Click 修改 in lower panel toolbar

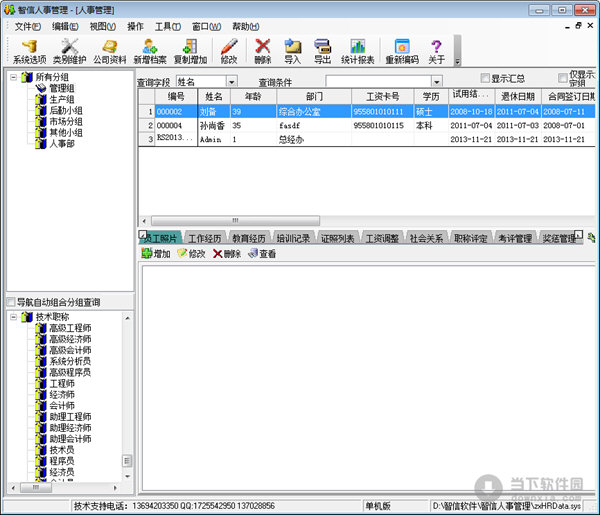point(191,253)
